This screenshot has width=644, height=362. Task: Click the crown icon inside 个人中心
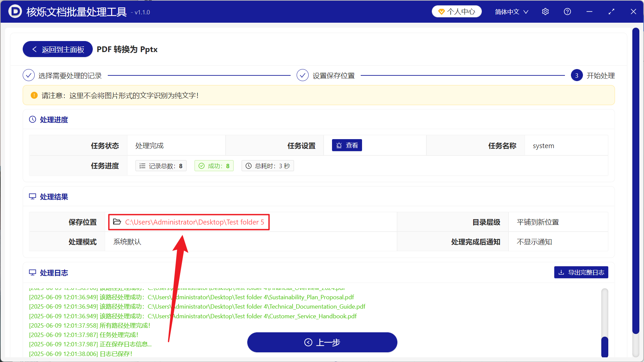point(442,11)
